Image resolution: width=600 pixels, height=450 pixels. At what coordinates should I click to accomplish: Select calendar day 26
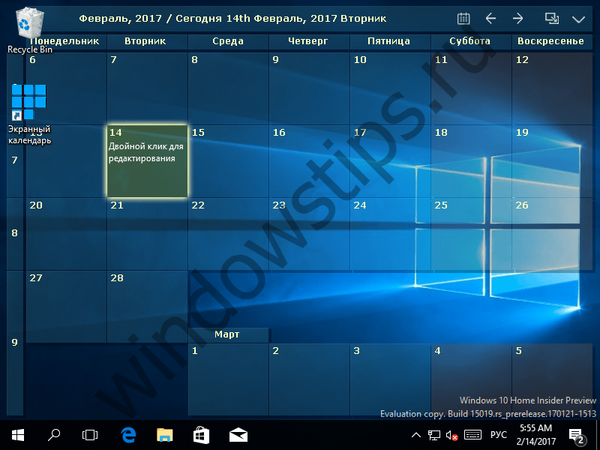point(552,234)
